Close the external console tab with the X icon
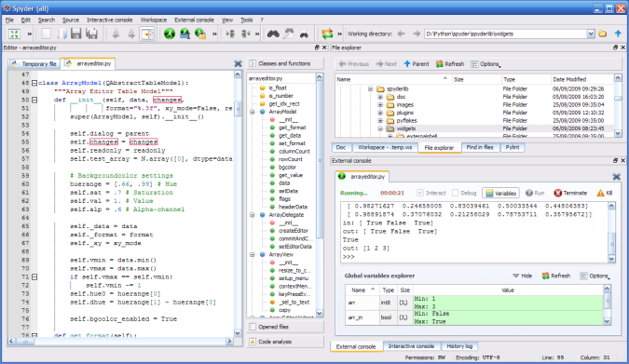629x364 pixels. (x=617, y=176)
